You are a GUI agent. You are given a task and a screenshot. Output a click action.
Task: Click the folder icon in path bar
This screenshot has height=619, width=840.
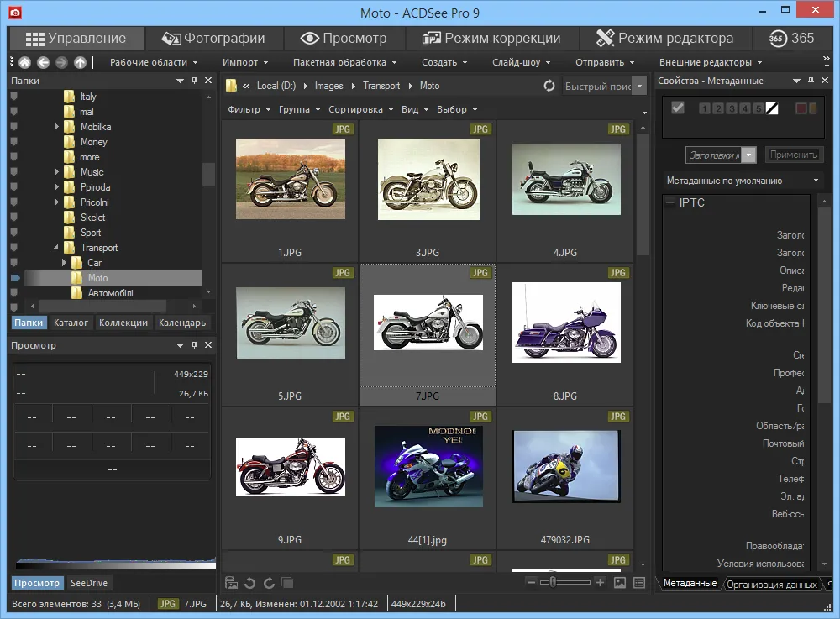coord(232,86)
